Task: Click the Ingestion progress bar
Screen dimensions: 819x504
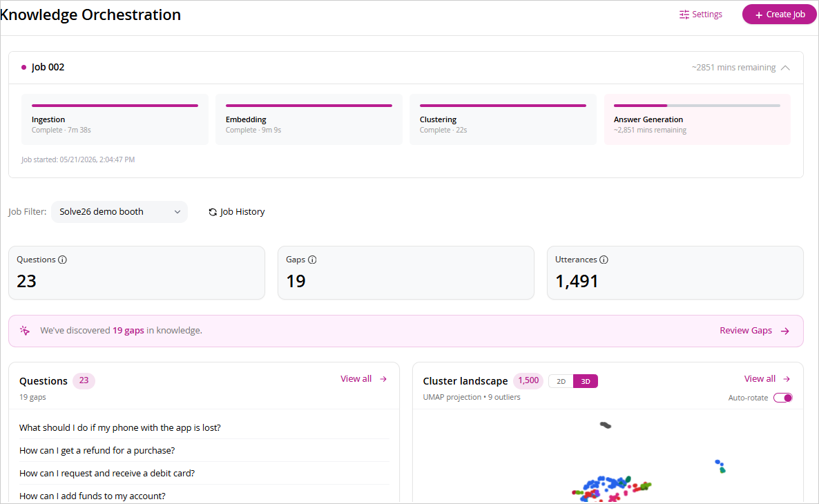Action: 115,106
